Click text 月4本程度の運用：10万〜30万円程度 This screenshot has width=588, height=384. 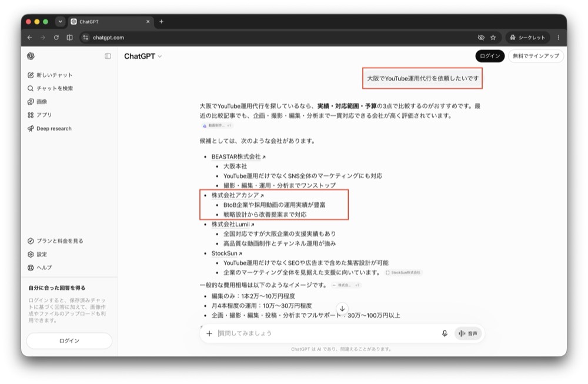(262, 306)
